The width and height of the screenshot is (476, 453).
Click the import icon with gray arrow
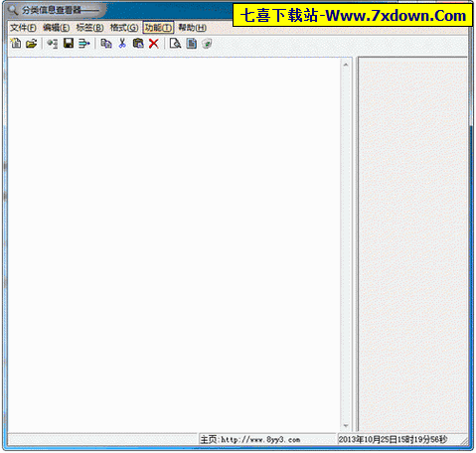pos(53,44)
